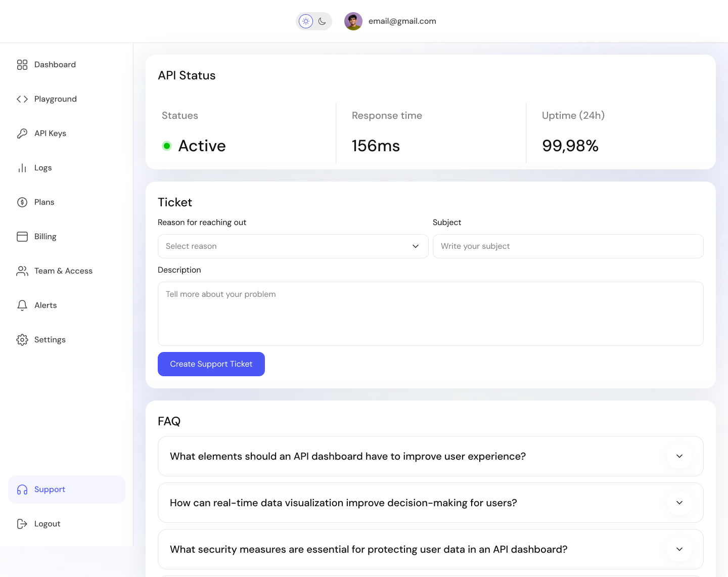Image resolution: width=728 pixels, height=577 pixels.
Task: Click the Plans dollar coin icon
Action: [x=22, y=202]
